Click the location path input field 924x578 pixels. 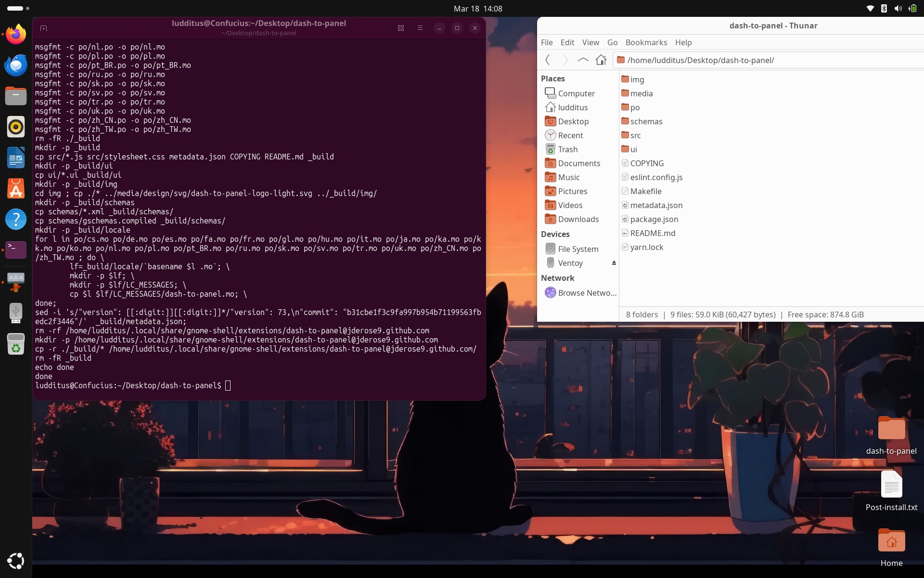pos(770,60)
